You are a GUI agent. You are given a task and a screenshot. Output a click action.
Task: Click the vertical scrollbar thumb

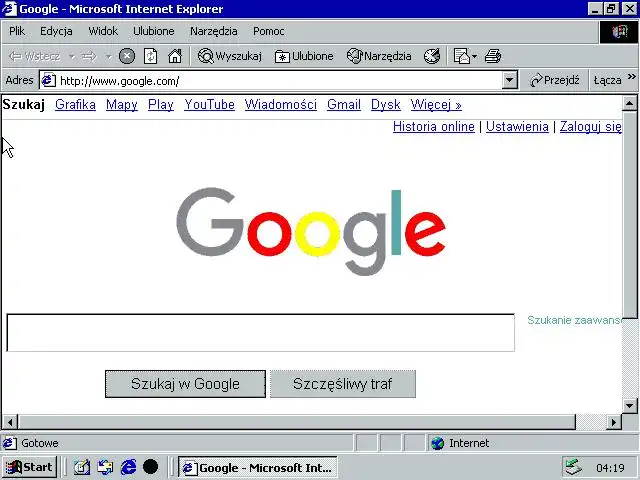pos(630,215)
